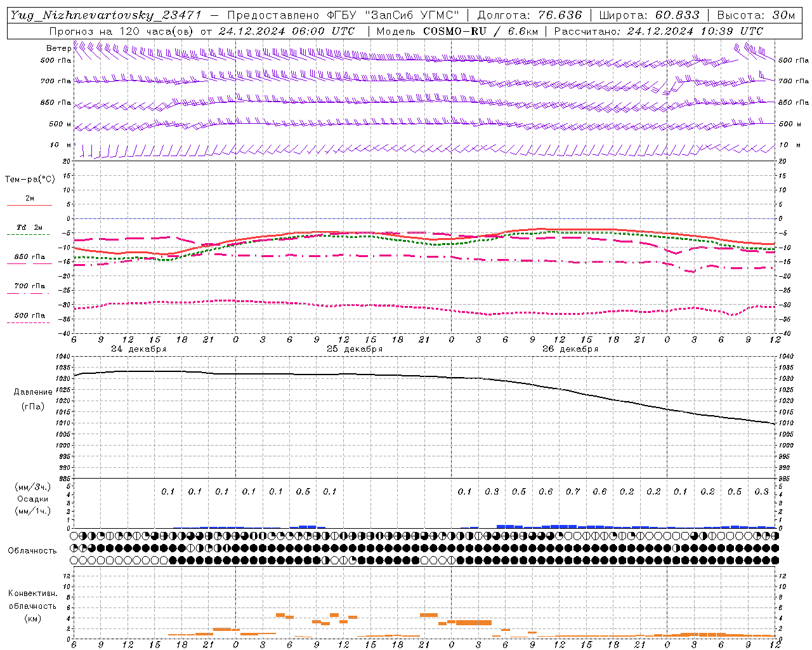This screenshot has width=812, height=650.
Task: Click the solid line sample under 2м legend
Action: coord(29,206)
